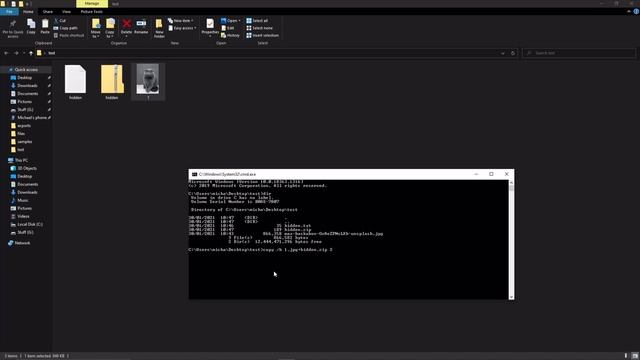Open Videos under This PC

point(23,216)
